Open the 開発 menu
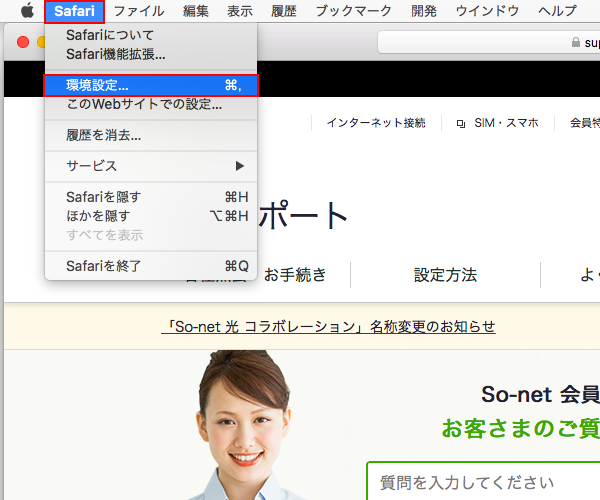The width and height of the screenshot is (600, 500). [424, 11]
